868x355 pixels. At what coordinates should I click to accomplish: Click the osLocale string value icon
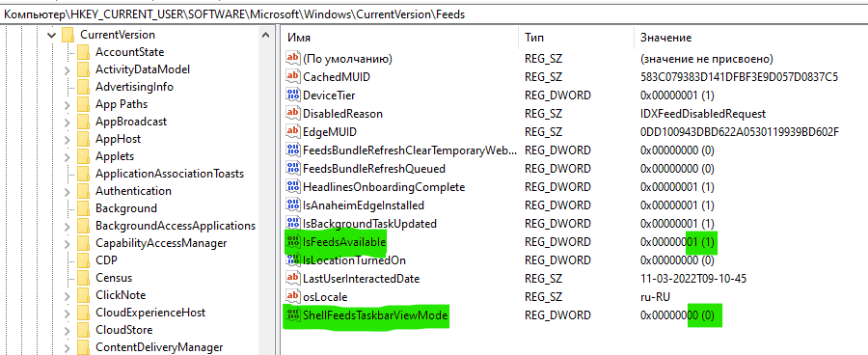click(x=292, y=296)
